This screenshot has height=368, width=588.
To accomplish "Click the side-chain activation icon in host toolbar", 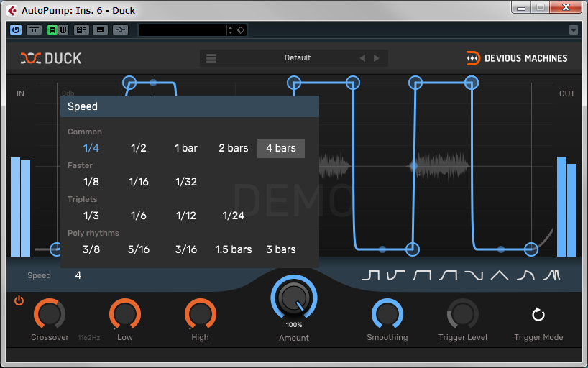I will pyautogui.click(x=120, y=29).
